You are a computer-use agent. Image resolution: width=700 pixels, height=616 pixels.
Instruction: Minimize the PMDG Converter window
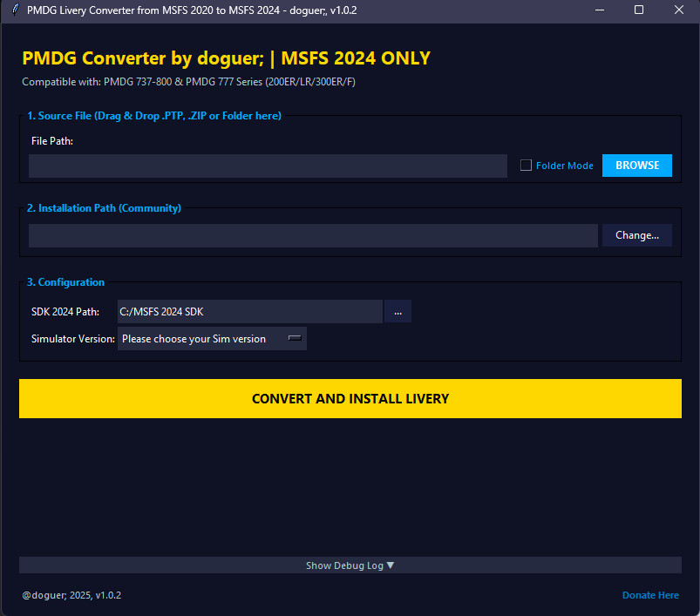click(x=599, y=10)
